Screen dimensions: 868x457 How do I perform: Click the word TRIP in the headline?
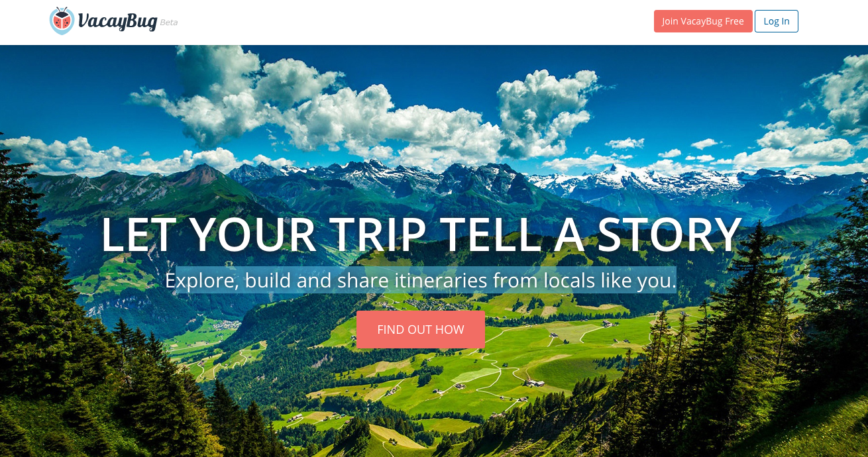click(378, 234)
